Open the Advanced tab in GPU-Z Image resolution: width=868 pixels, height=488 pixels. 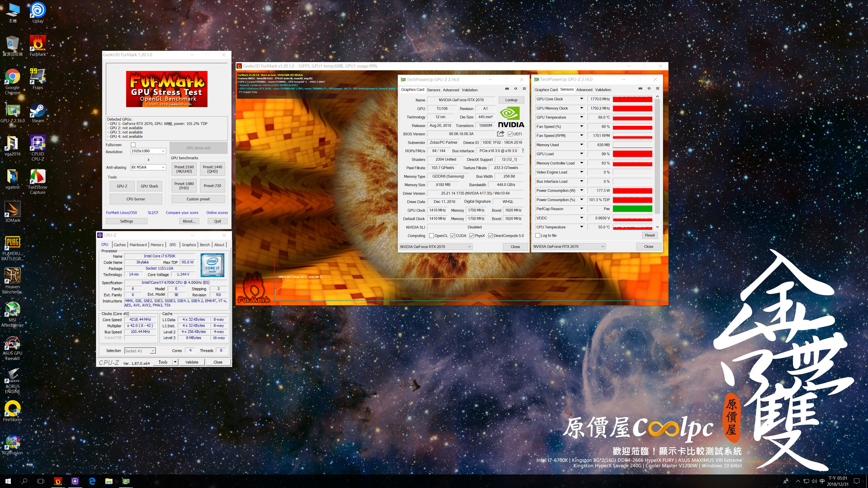[x=451, y=90]
